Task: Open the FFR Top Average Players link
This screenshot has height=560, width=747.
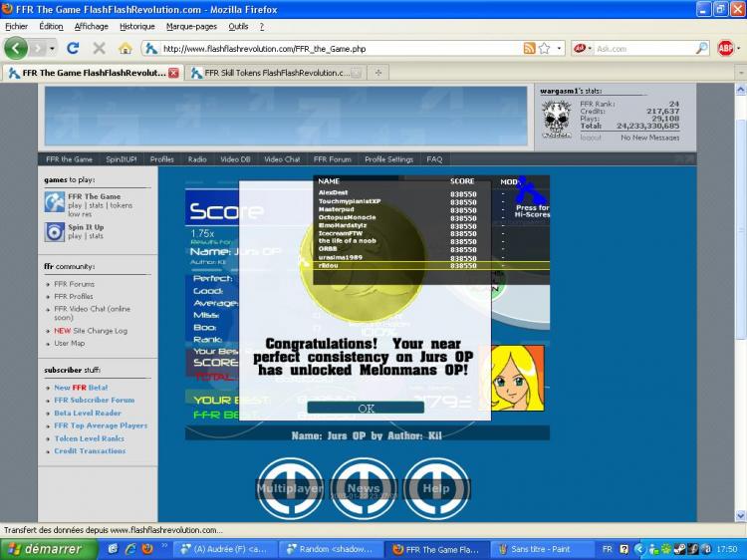Action: click(x=101, y=425)
